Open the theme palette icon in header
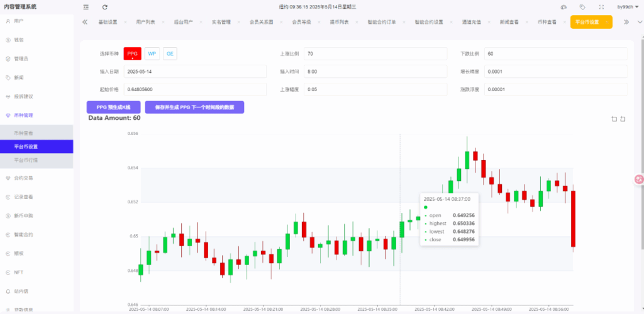644x314 pixels. click(x=563, y=7)
